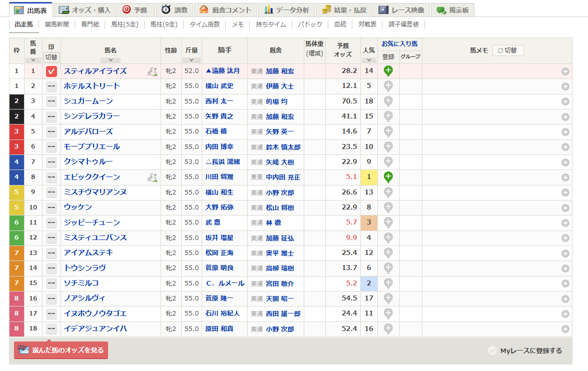Toggle Myレースに登録する checkbox
588x371 pixels.
pos(492,351)
